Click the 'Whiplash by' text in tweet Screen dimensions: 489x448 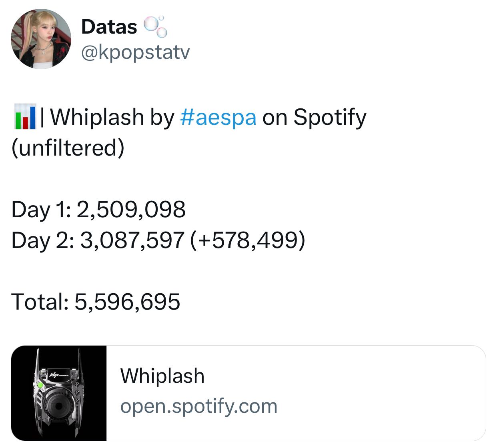click(112, 117)
